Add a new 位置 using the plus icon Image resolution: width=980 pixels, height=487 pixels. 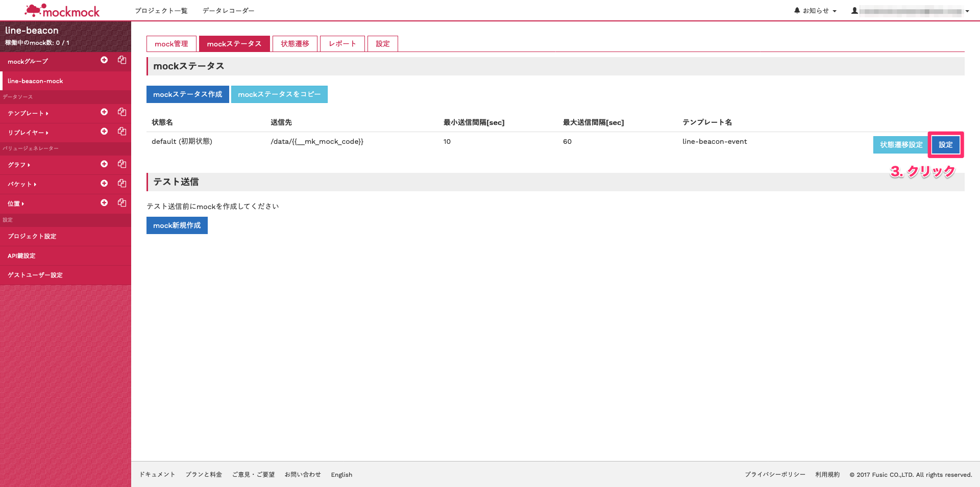(x=104, y=202)
